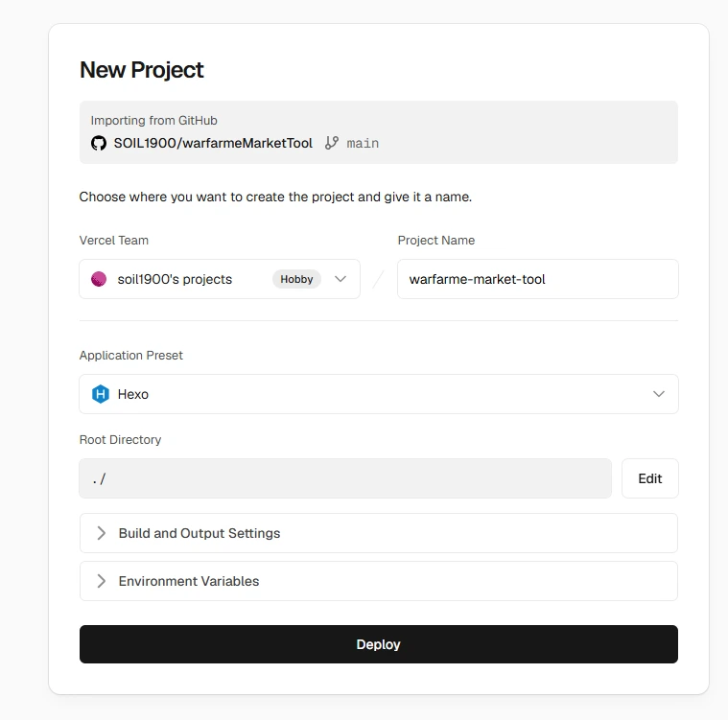728x720 pixels.
Task: Click the Deploy button
Action: pyautogui.click(x=379, y=644)
